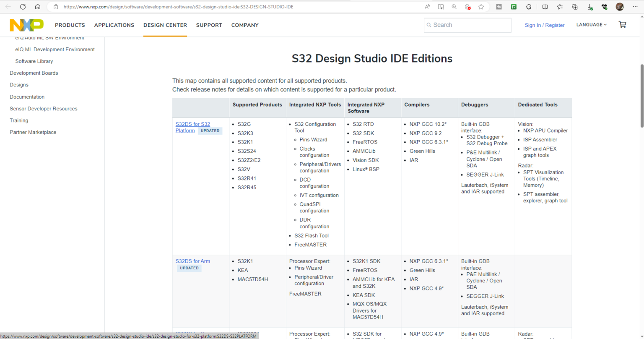This screenshot has width=644, height=339.
Task: Open the SUPPORT menu
Action: (x=209, y=25)
